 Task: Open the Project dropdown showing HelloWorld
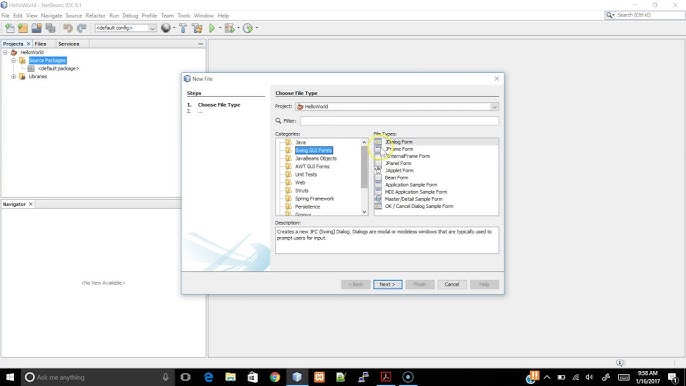397,107
